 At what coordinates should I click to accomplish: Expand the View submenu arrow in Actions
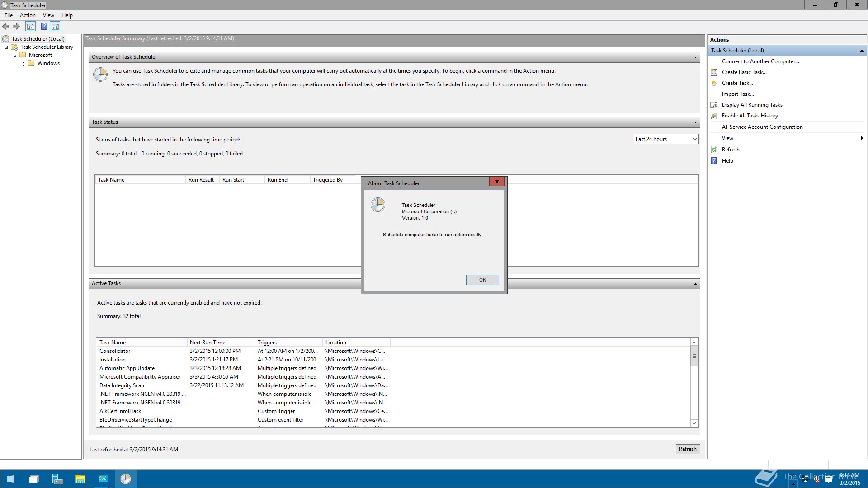coord(862,138)
